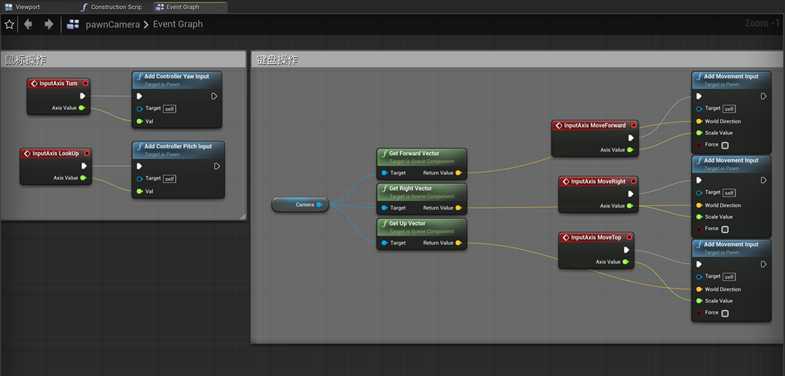Click Scale Value pin on node wired to MoveRight
Viewport: 785px width, 376px height.
click(699, 217)
